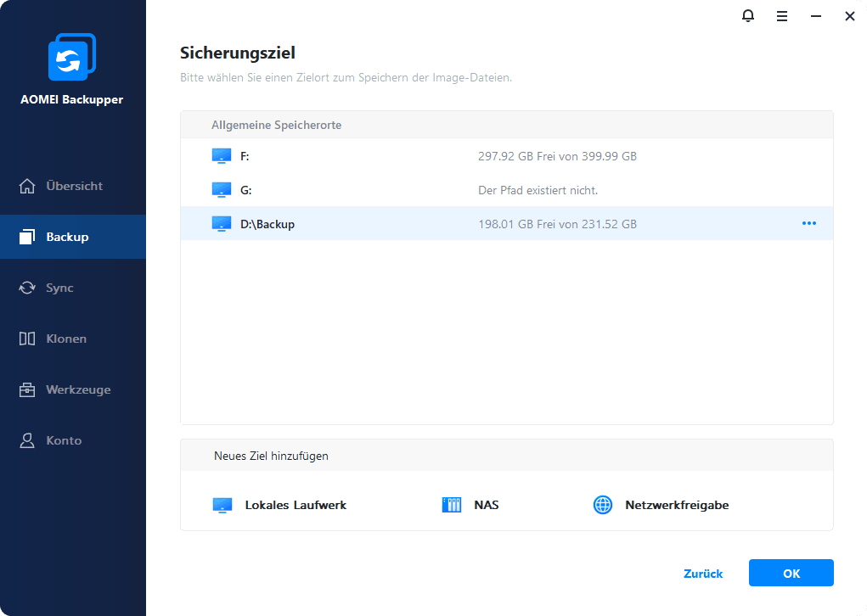Click the Konto user icon
Viewport: 867px width, 616px height.
pos(27,440)
